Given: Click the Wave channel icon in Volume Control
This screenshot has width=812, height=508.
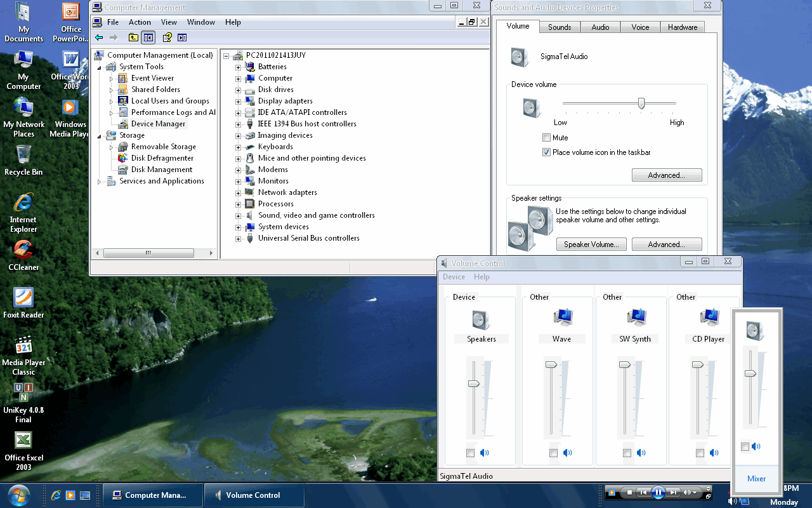Looking at the screenshot, I should [x=562, y=317].
